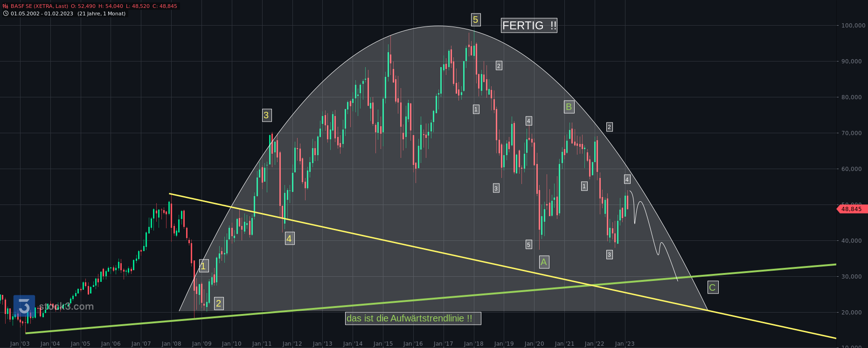Image resolution: width=868 pixels, height=348 pixels.
Task: Click the 60,000 price axis label
Action: tap(852, 169)
